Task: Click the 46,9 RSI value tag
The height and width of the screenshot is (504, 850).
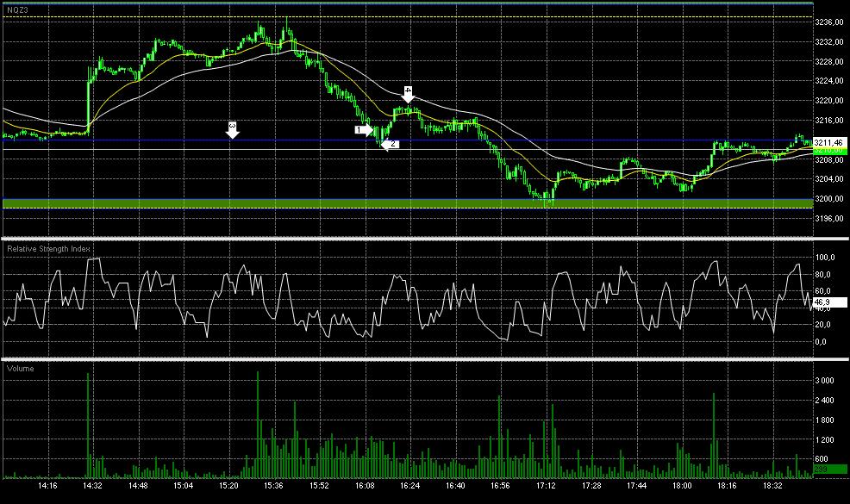Action: point(829,302)
